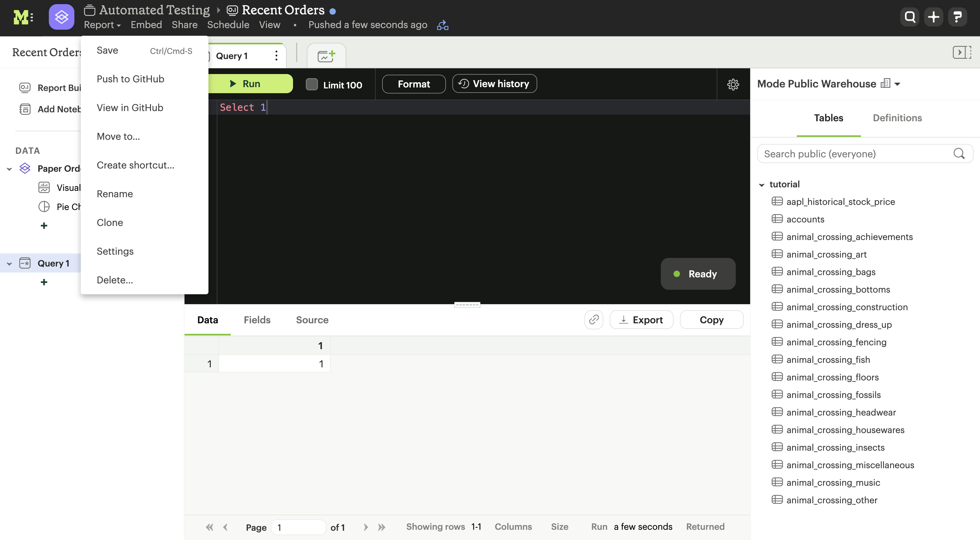The image size is (980, 540).
Task: Open the Fields results tab
Action: (x=257, y=320)
